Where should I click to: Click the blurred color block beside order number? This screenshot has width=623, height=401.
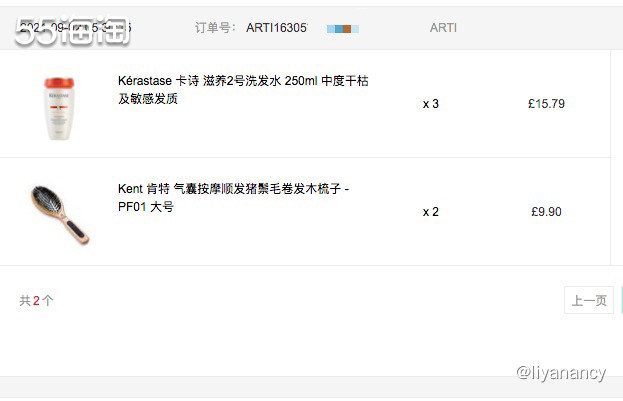(343, 29)
